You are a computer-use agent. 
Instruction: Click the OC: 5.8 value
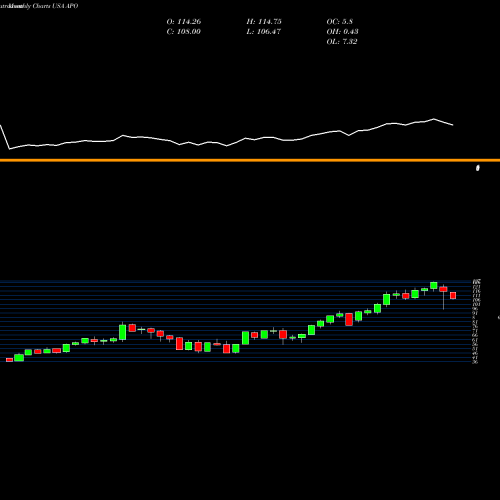tap(340, 22)
